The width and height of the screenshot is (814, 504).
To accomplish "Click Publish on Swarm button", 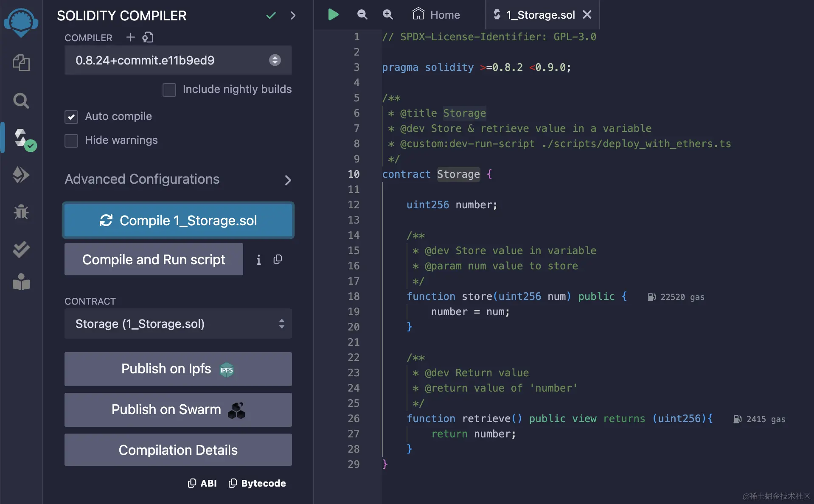I will click(x=178, y=410).
